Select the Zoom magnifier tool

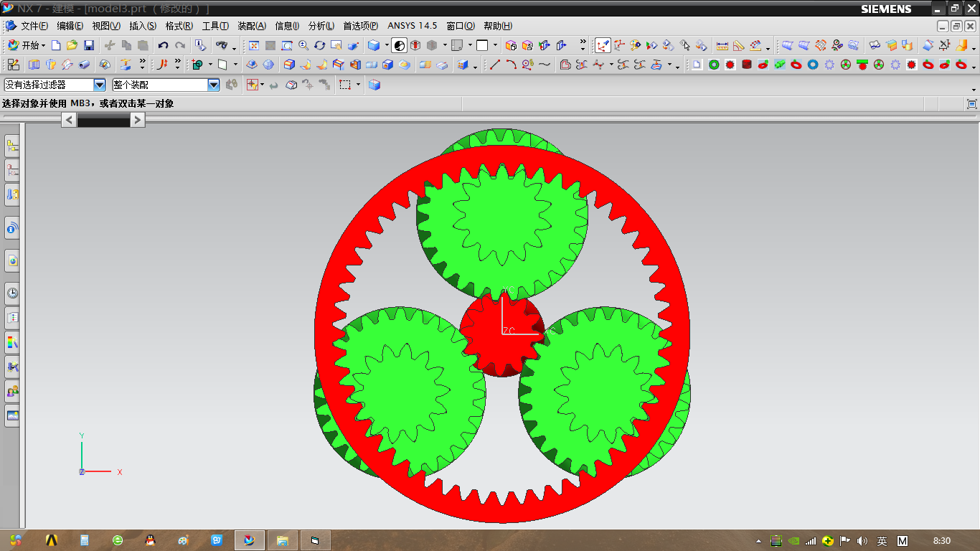tap(303, 45)
